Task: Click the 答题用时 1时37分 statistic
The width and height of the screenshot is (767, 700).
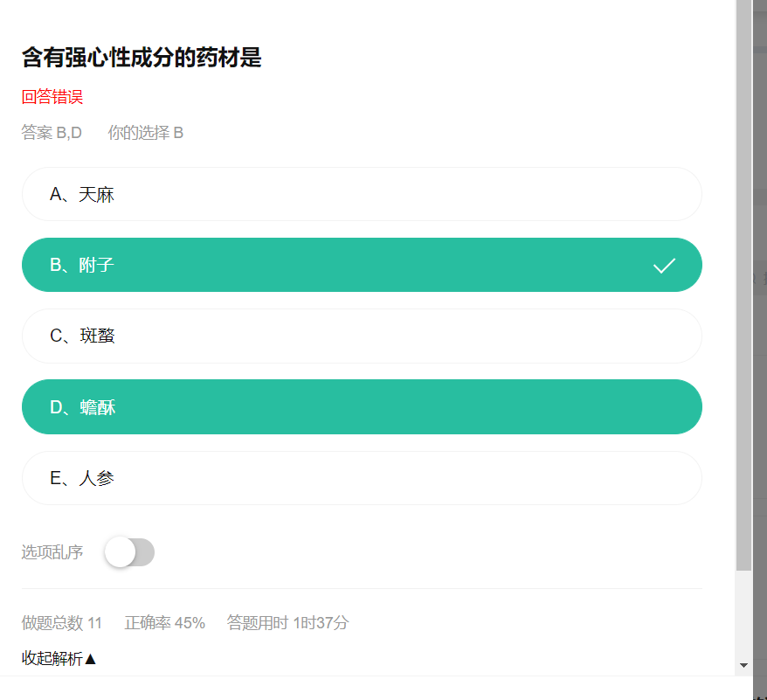Action: click(x=287, y=622)
